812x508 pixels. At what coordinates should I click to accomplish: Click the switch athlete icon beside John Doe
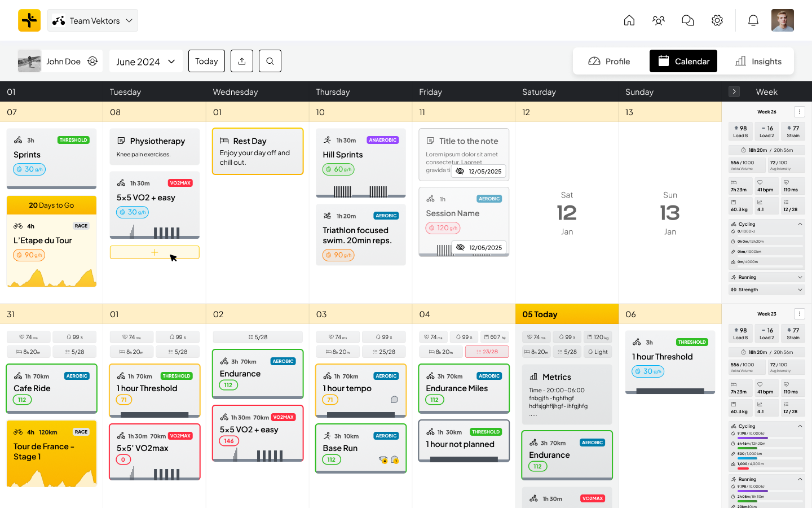(92, 61)
